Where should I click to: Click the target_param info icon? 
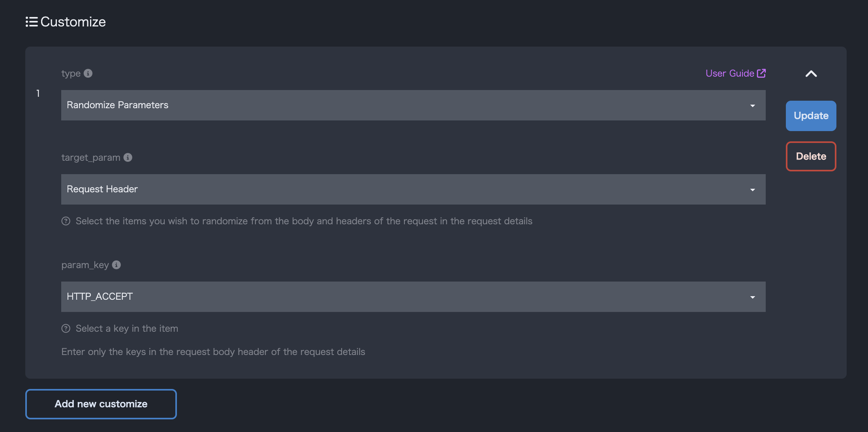click(128, 158)
